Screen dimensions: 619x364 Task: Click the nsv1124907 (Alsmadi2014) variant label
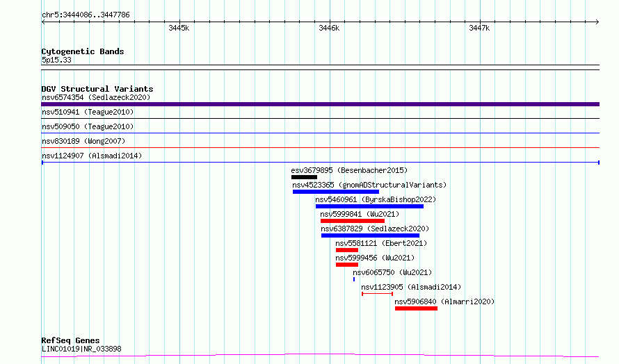92,156
